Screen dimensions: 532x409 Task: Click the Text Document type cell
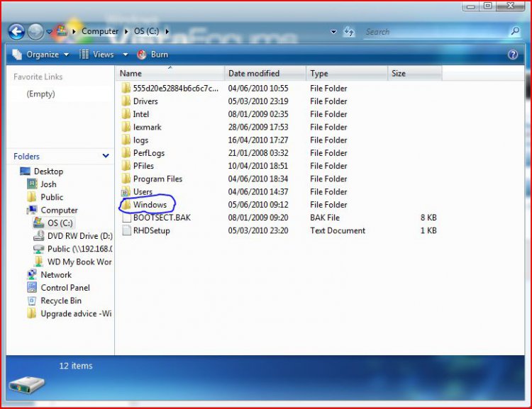coord(338,230)
